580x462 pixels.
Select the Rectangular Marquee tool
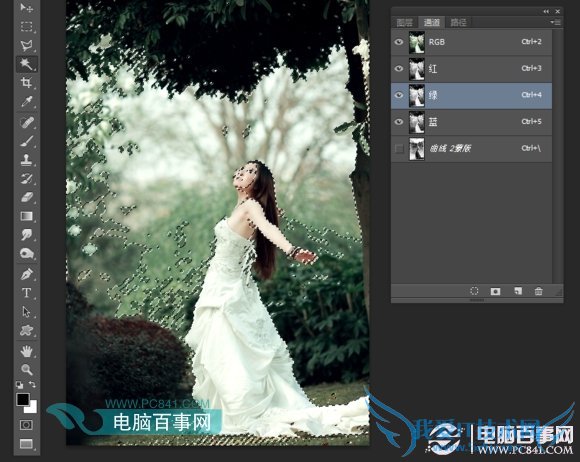pos(26,27)
